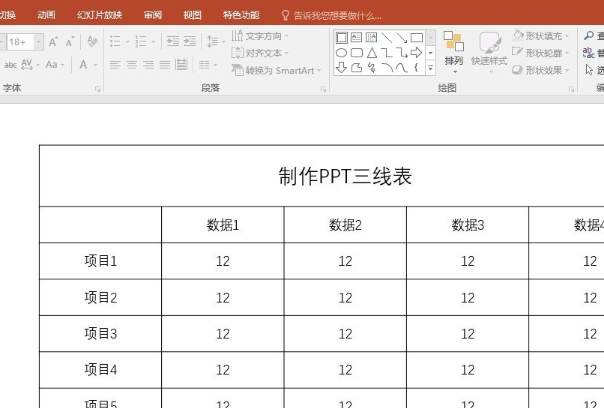Image resolution: width=604 pixels, height=408 pixels.
Task: Pick the arrow line shape
Action: tap(401, 37)
